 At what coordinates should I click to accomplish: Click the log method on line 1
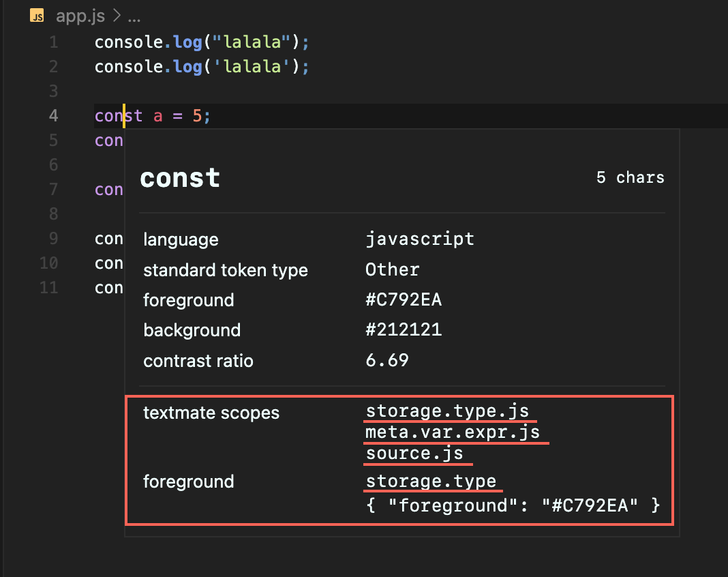pos(184,42)
